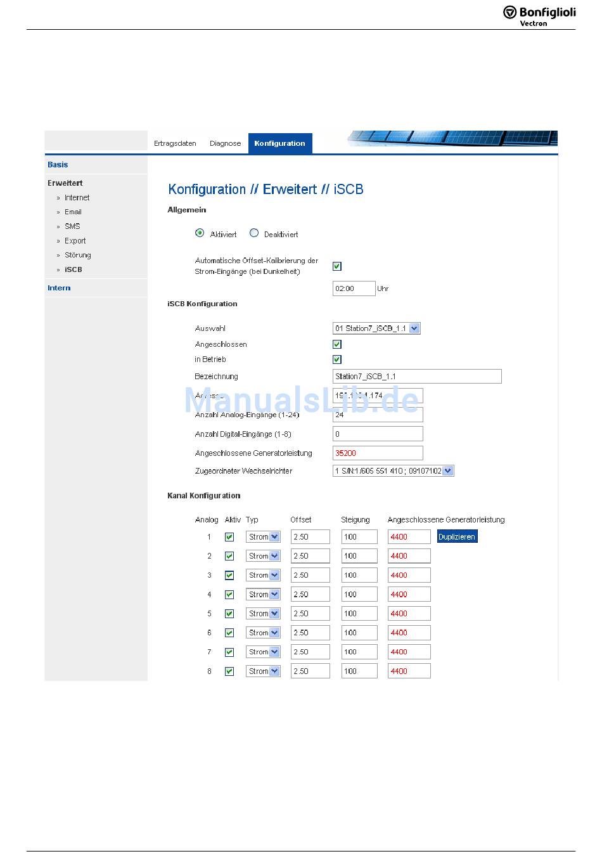
Task: Open the Ertragsdaten tab
Action: [175, 143]
